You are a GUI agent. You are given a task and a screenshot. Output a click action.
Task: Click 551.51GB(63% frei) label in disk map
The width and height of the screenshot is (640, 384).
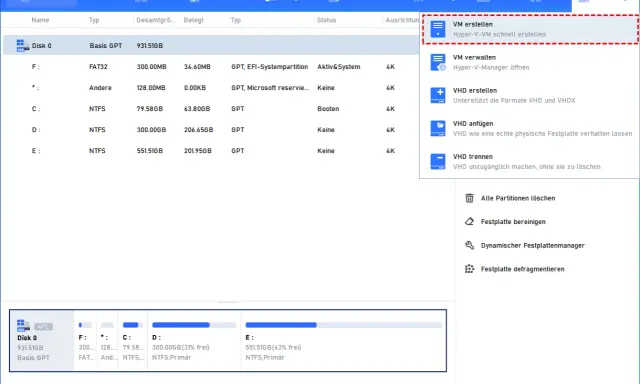[x=273, y=347]
